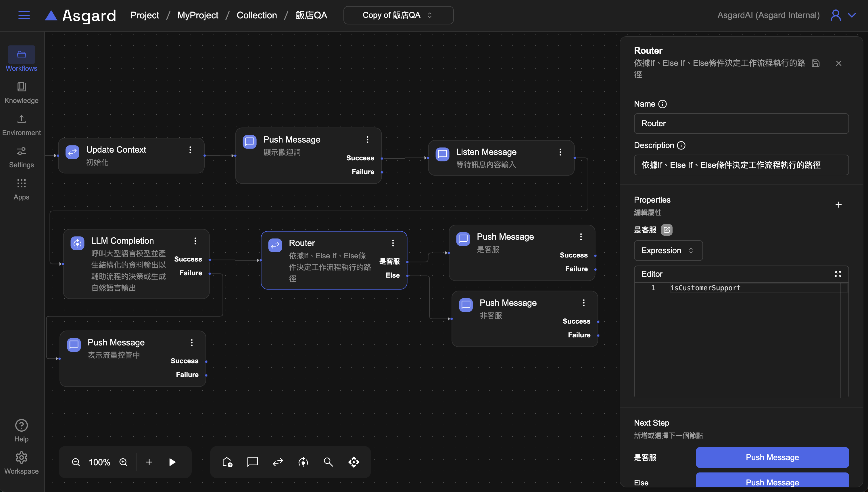This screenshot has width=868, height=492.
Task: Add a new property with the plus icon
Action: tap(838, 205)
